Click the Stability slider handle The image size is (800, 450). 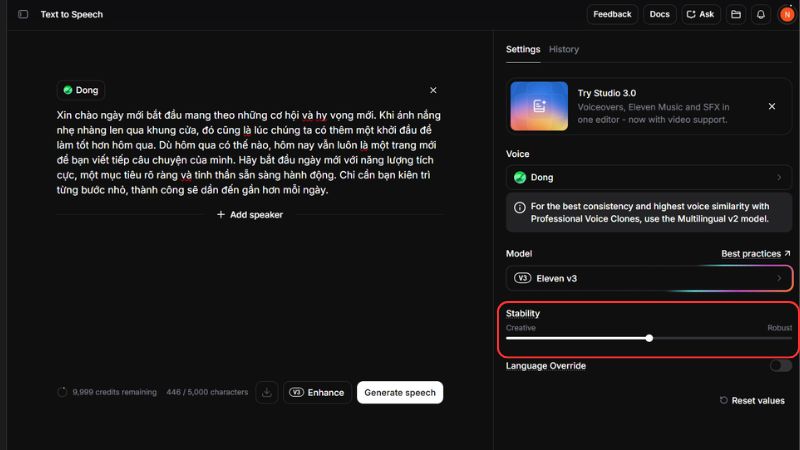649,338
